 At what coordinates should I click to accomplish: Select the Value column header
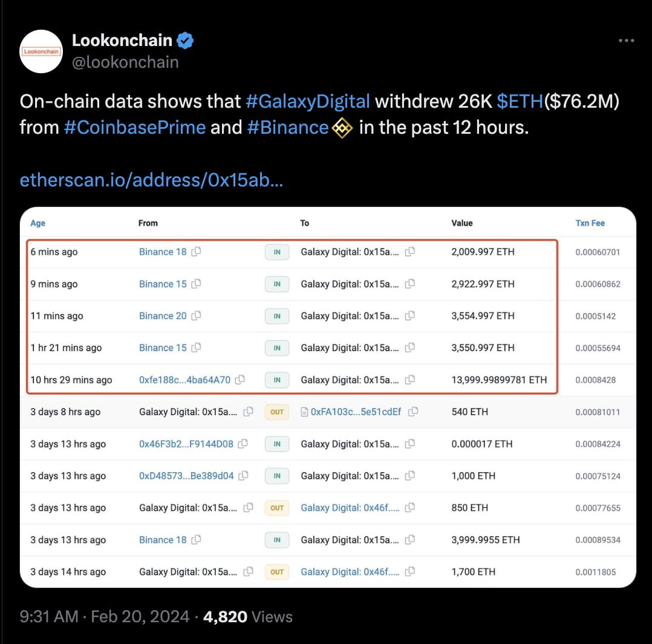tap(461, 223)
